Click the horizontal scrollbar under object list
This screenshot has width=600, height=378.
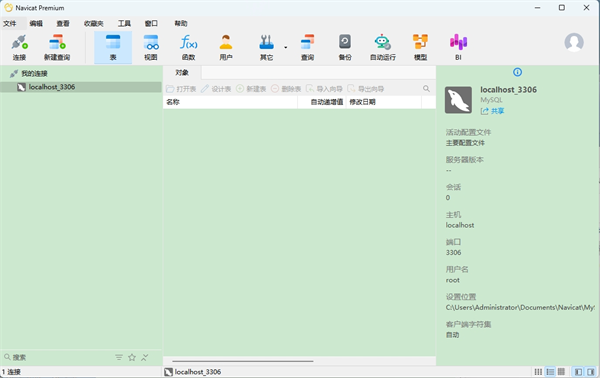(243, 361)
